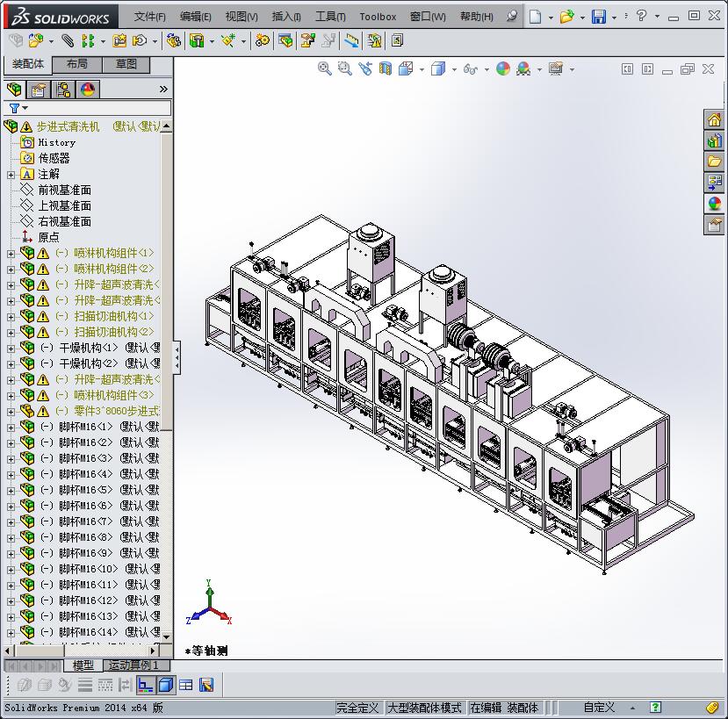Switch to the DisplayManager colored ball tab
728x719 pixels.
coord(88,89)
